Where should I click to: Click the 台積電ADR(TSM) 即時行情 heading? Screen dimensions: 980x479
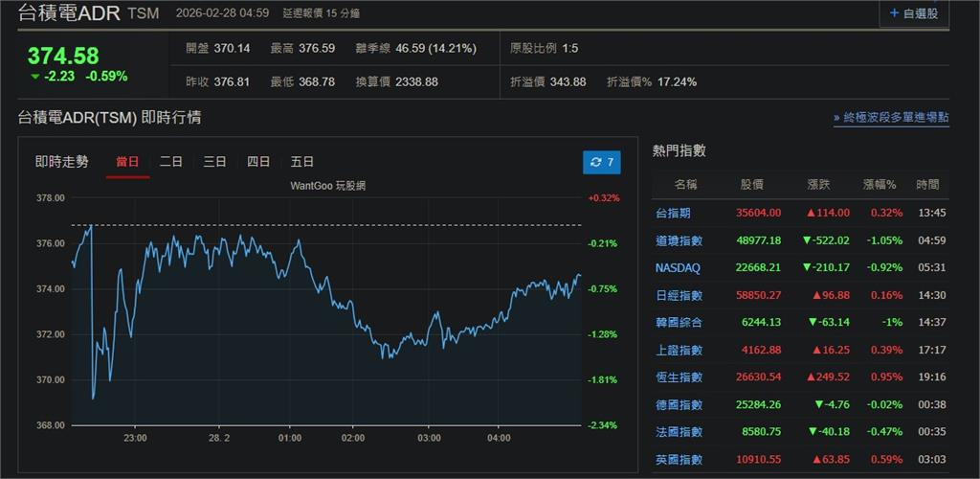pos(109,117)
